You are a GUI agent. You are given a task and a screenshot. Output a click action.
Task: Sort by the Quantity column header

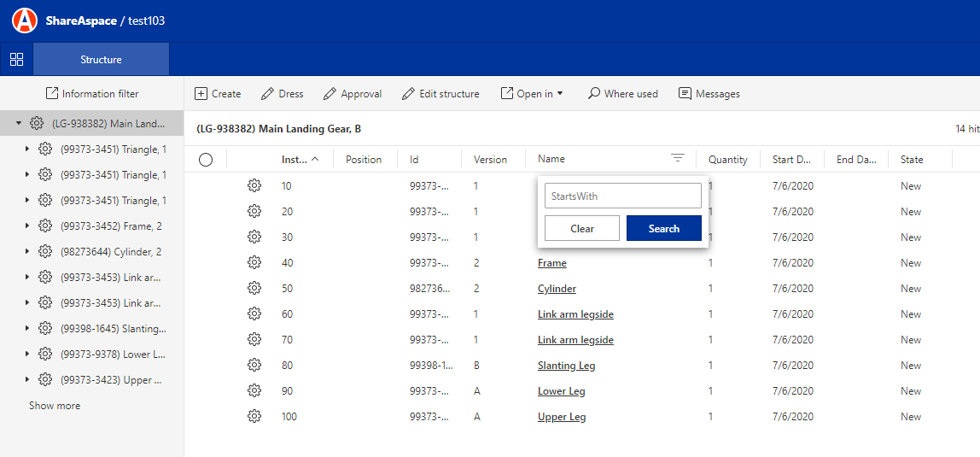click(x=727, y=160)
